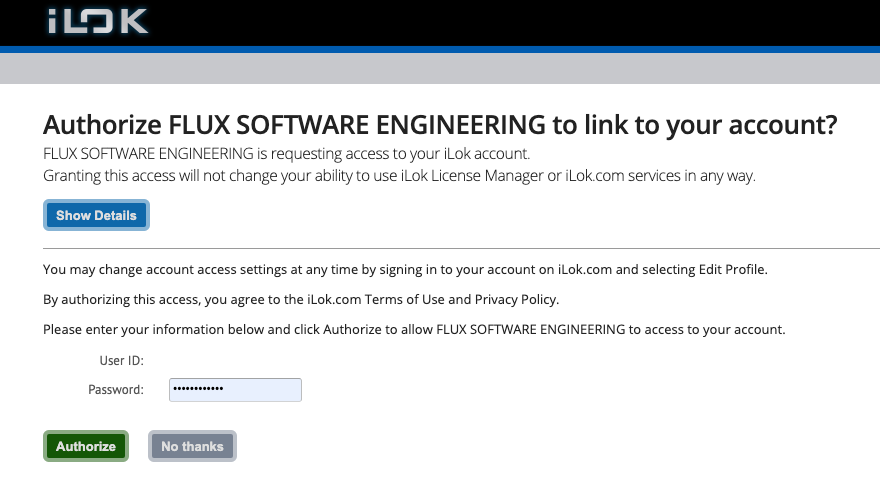Click the 'Please enter your information below' sentence
The image size is (880, 479).
coord(414,329)
